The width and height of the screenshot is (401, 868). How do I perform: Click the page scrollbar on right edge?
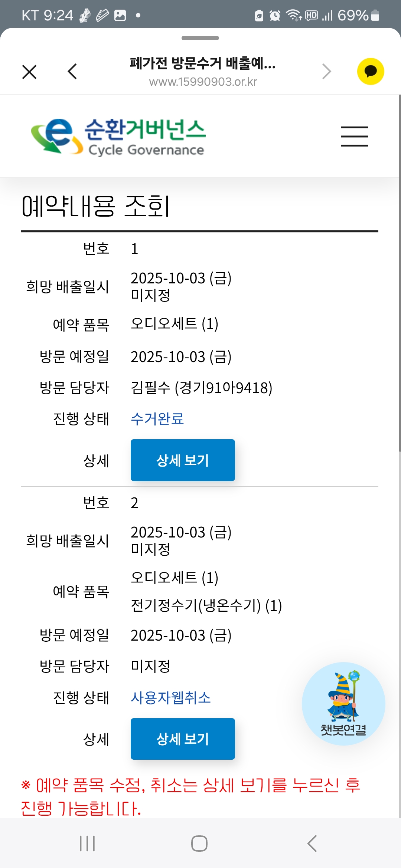click(400, 273)
